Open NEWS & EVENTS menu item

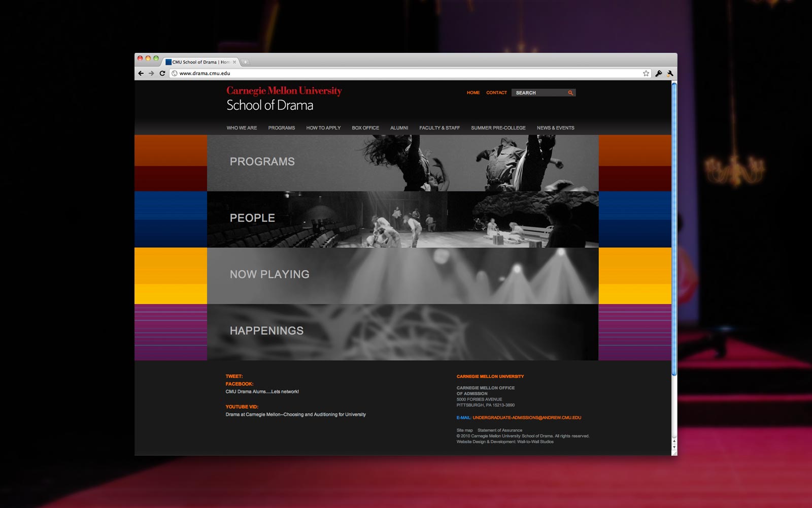click(x=556, y=128)
